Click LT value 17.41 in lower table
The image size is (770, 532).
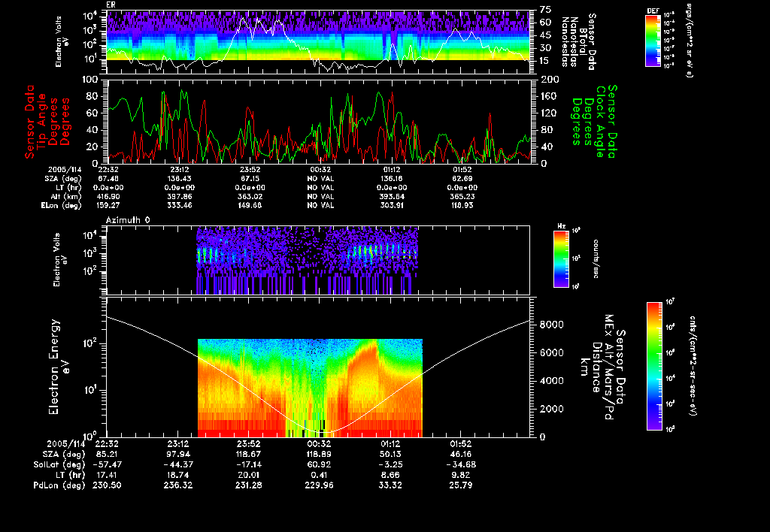point(107,475)
